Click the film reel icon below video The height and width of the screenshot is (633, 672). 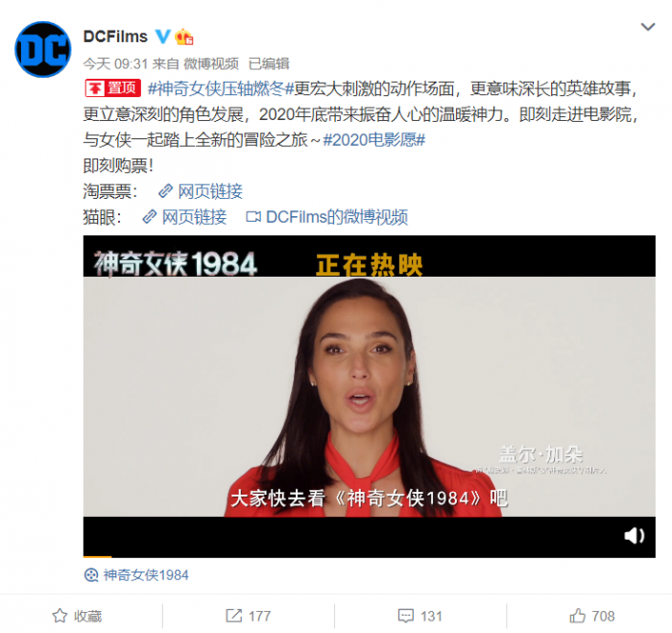pyautogui.click(x=91, y=575)
